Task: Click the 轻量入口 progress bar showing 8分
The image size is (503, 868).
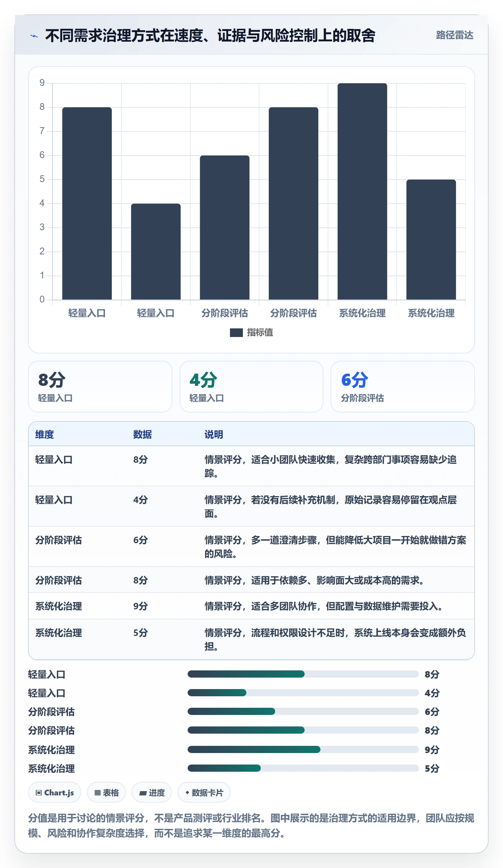Action: click(303, 674)
